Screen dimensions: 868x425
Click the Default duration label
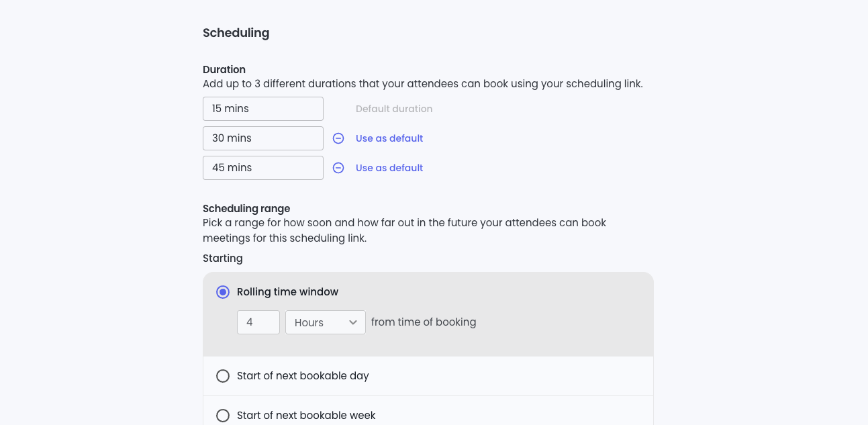394,109
